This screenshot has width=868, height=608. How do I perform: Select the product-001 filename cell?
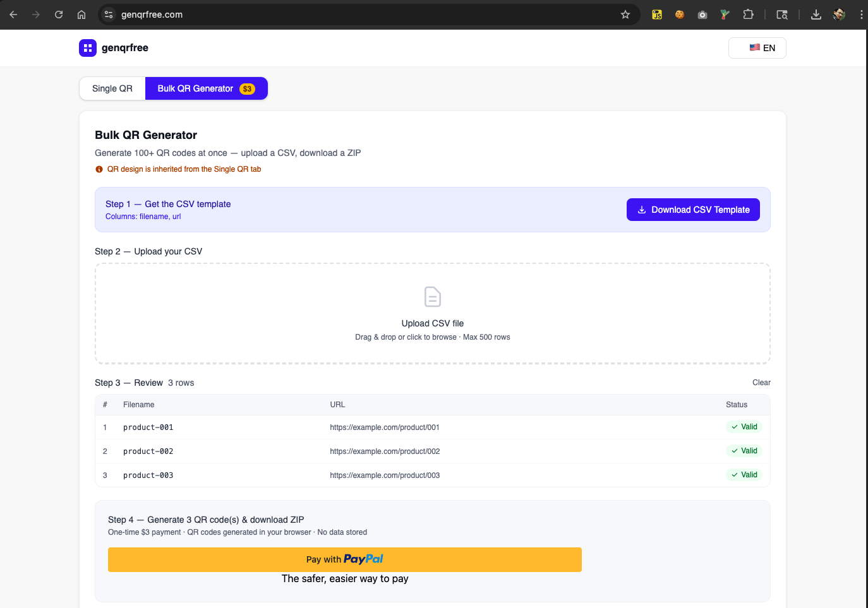pyautogui.click(x=148, y=427)
